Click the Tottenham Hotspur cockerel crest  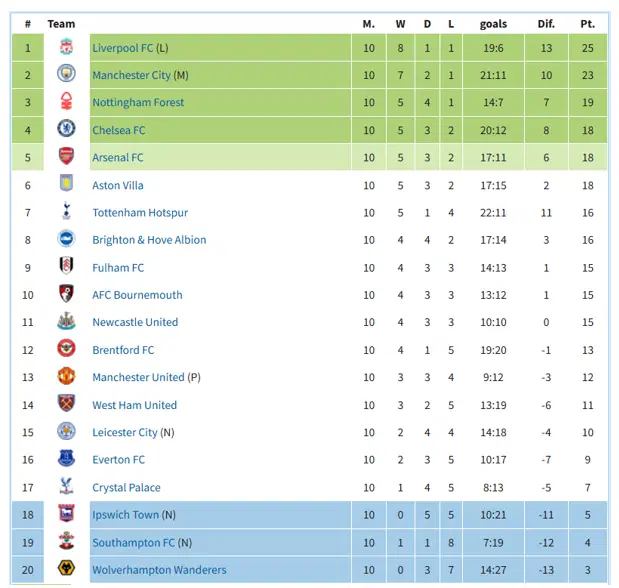pyautogui.click(x=66, y=210)
